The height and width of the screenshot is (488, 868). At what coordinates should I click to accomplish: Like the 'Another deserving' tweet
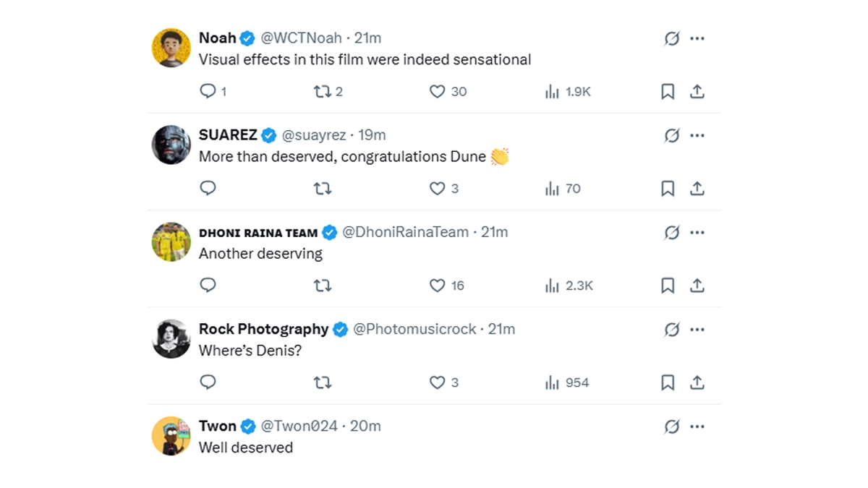tap(437, 286)
